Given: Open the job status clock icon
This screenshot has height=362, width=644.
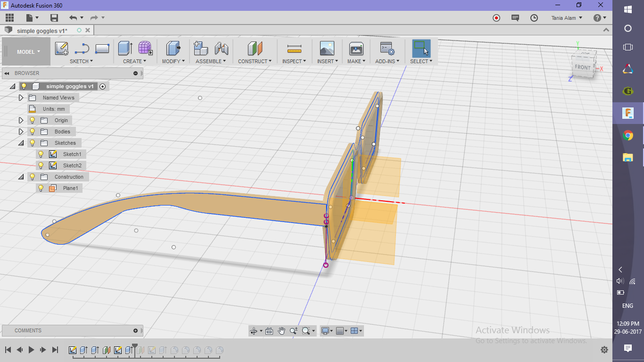Looking at the screenshot, I should [x=534, y=18].
